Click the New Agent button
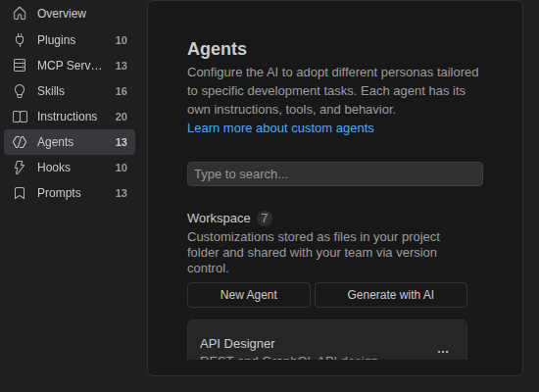The width and height of the screenshot is (539, 392). [249, 295]
